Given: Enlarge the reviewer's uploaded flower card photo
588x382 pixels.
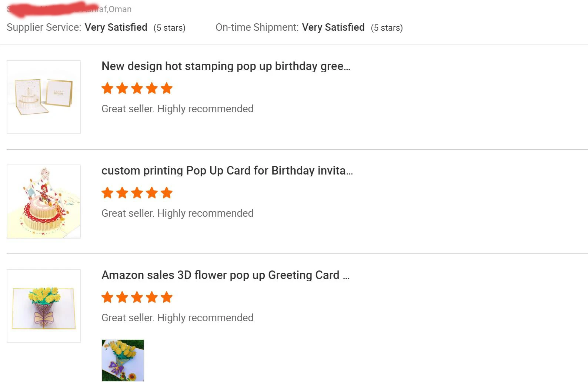Looking at the screenshot, I should tap(123, 360).
